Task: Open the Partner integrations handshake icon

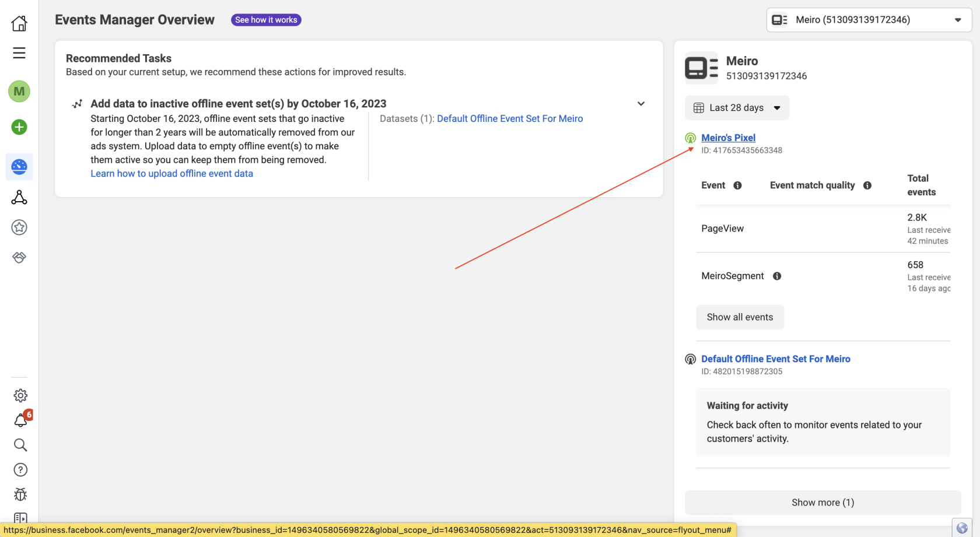Action: (19, 257)
